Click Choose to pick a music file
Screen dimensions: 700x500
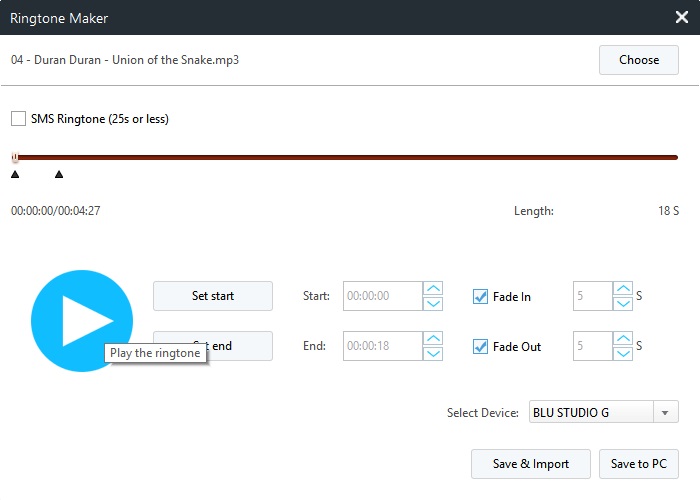click(638, 60)
